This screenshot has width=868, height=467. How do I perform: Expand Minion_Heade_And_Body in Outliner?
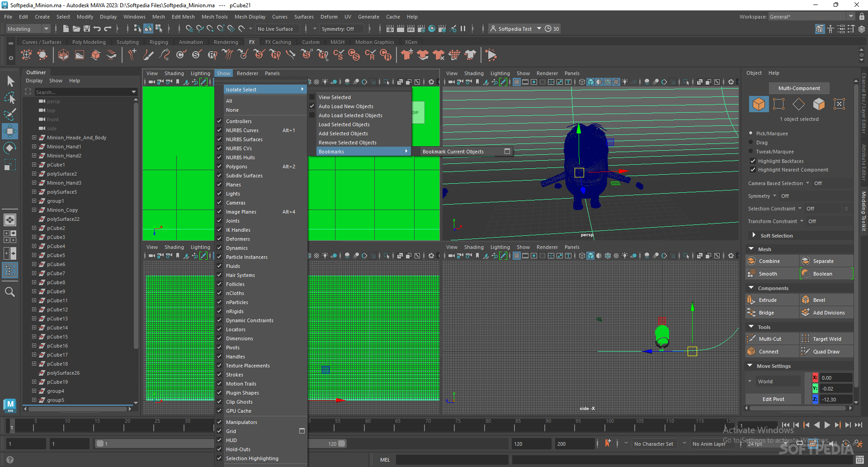34,138
